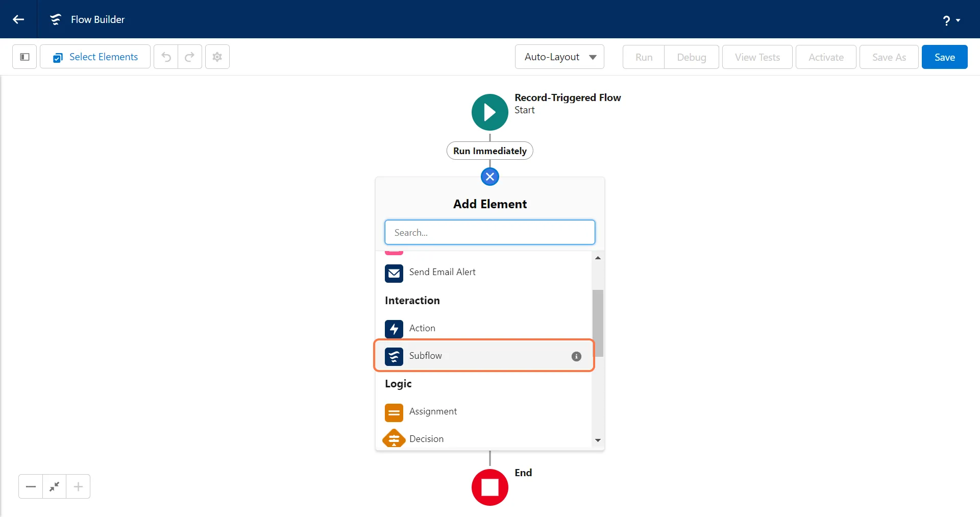Click the back arrow in header
This screenshot has width=980, height=517.
(x=18, y=19)
